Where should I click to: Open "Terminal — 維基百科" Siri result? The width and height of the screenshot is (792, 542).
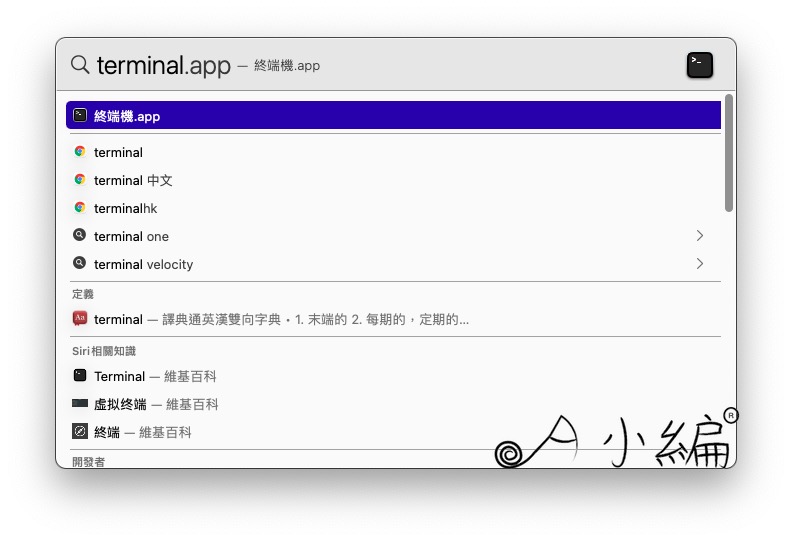tap(393, 376)
